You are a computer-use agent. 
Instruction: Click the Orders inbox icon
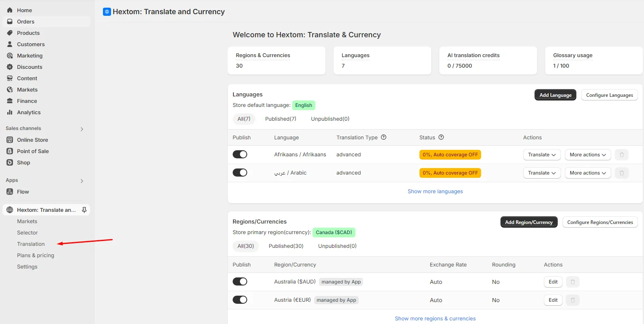10,21
